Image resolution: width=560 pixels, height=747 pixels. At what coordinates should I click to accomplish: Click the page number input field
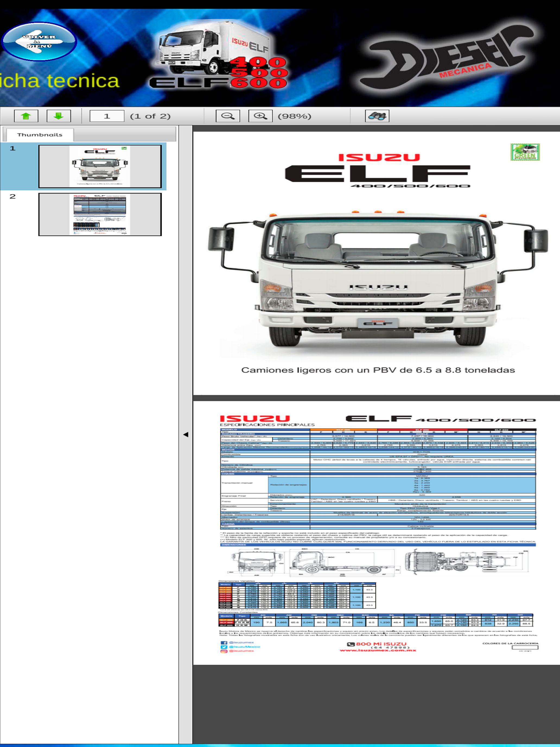tap(107, 116)
